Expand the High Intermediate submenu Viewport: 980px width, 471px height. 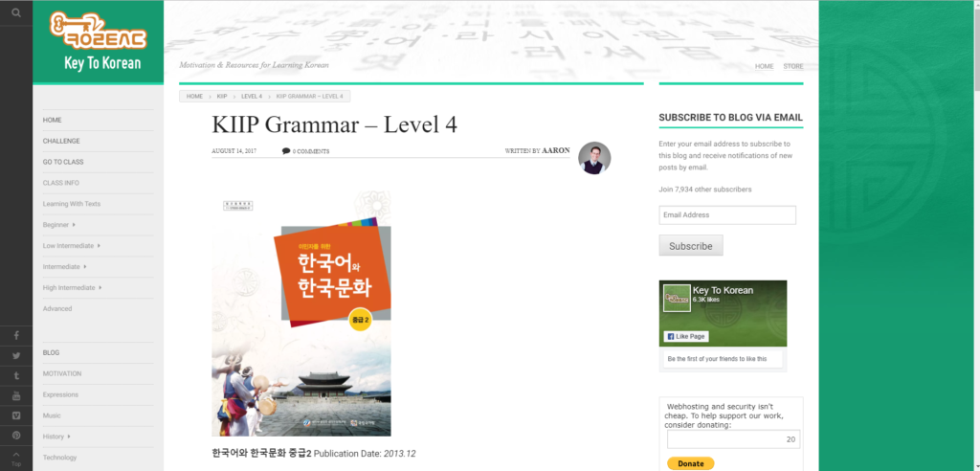pyautogui.click(x=100, y=288)
